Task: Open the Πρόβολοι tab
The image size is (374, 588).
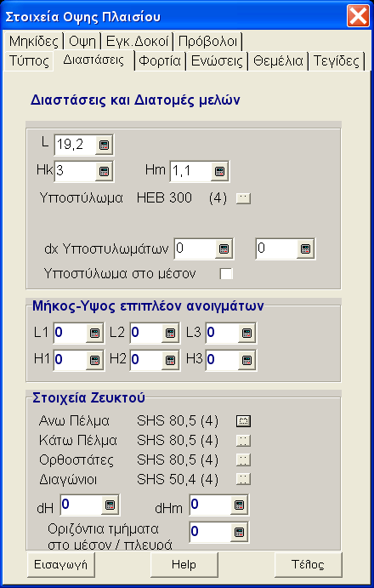Action: [x=207, y=41]
